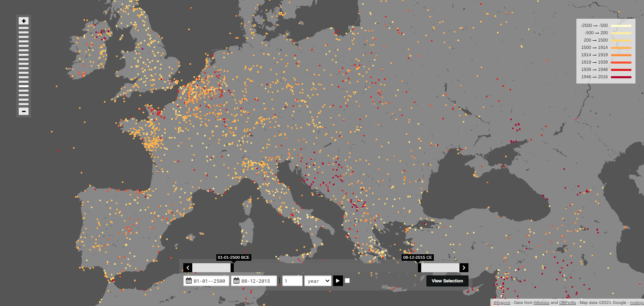Select the -2500 → -500 legend swatch
The height and width of the screenshot is (306, 644).
pyautogui.click(x=621, y=26)
